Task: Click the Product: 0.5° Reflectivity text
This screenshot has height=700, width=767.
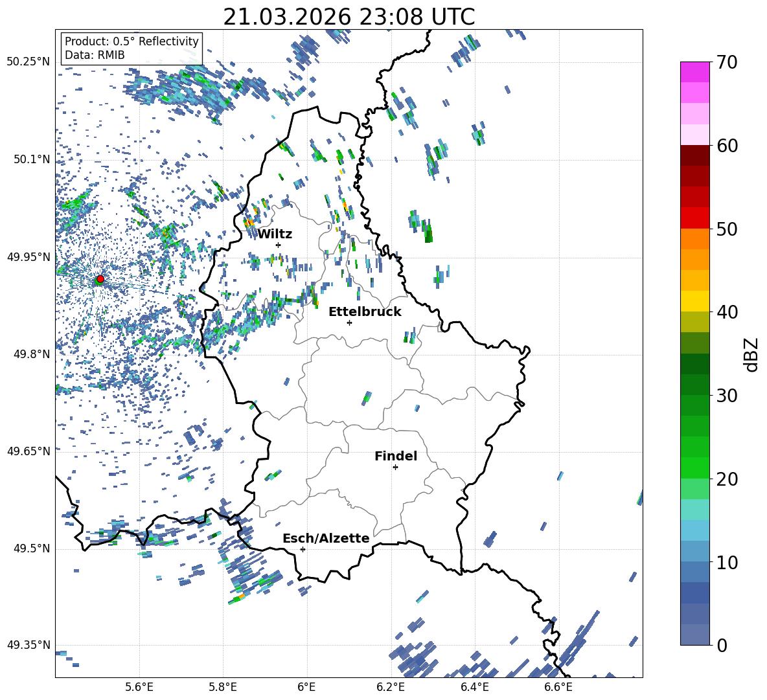Action: pyautogui.click(x=132, y=41)
